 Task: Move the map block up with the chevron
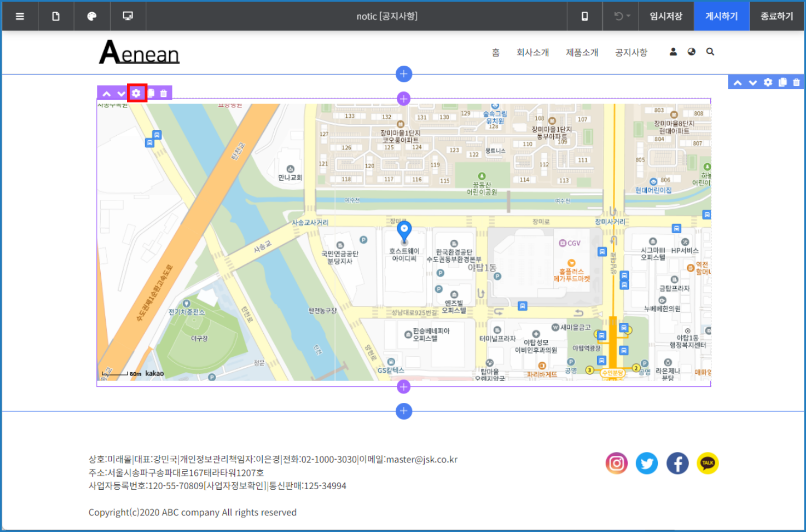coord(106,93)
